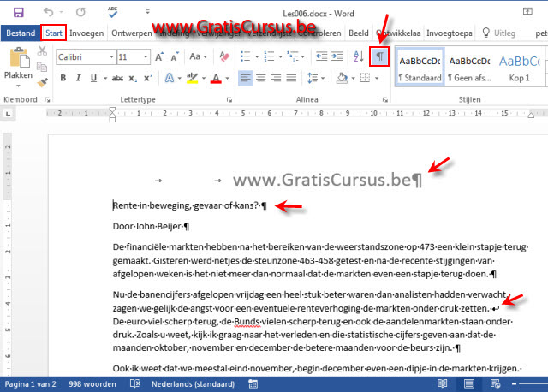Switch to the Start ribbon tab
548x392 pixels.
pos(53,33)
